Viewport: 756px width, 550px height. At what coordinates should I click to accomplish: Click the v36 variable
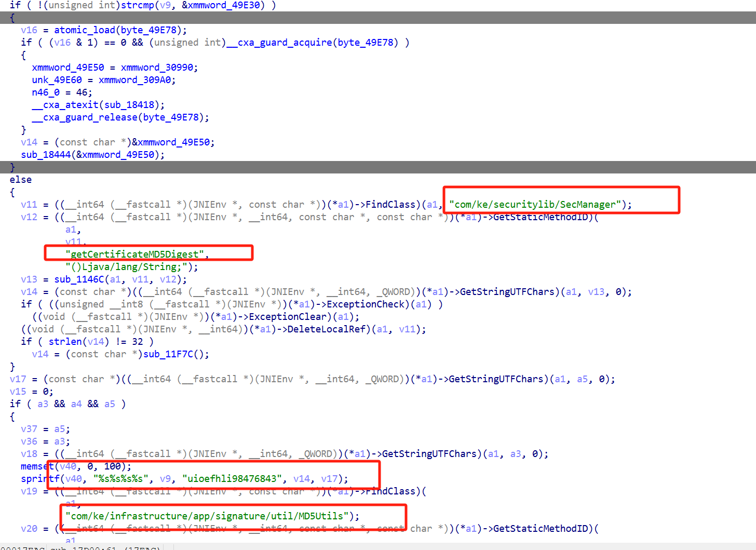point(29,441)
